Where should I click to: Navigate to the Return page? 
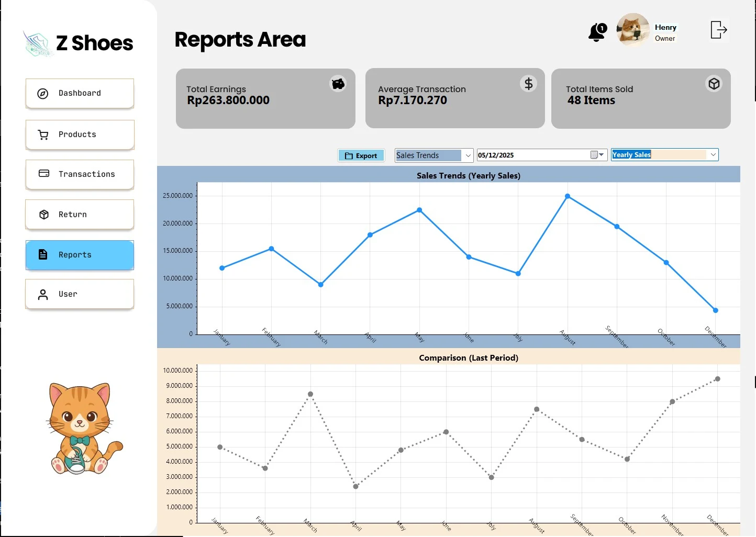click(80, 215)
